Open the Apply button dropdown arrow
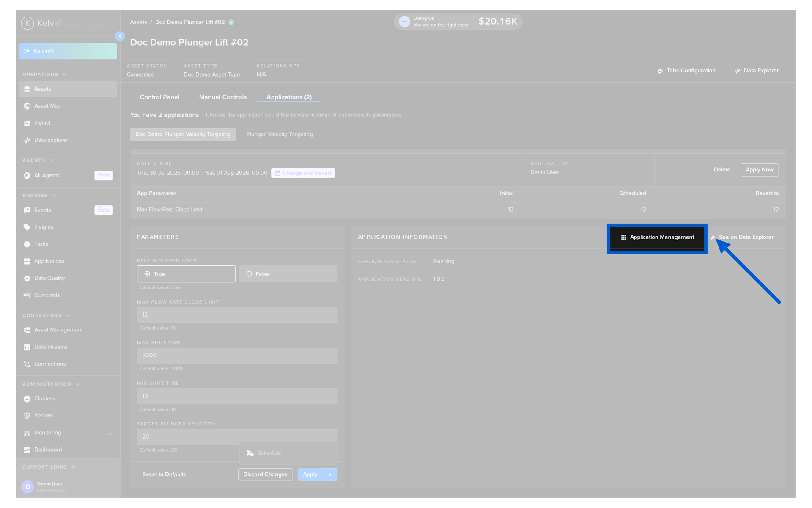 click(x=330, y=475)
